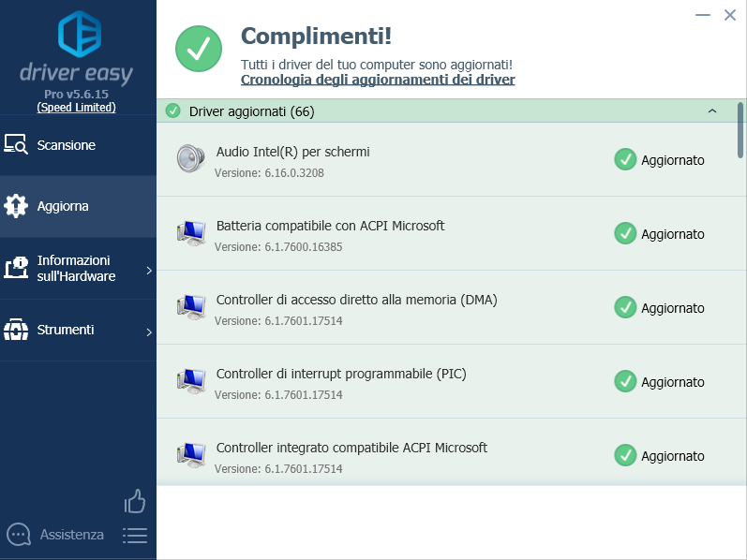Image resolution: width=747 pixels, height=560 pixels.
Task: Click the DMA controller computer icon
Action: click(x=191, y=306)
